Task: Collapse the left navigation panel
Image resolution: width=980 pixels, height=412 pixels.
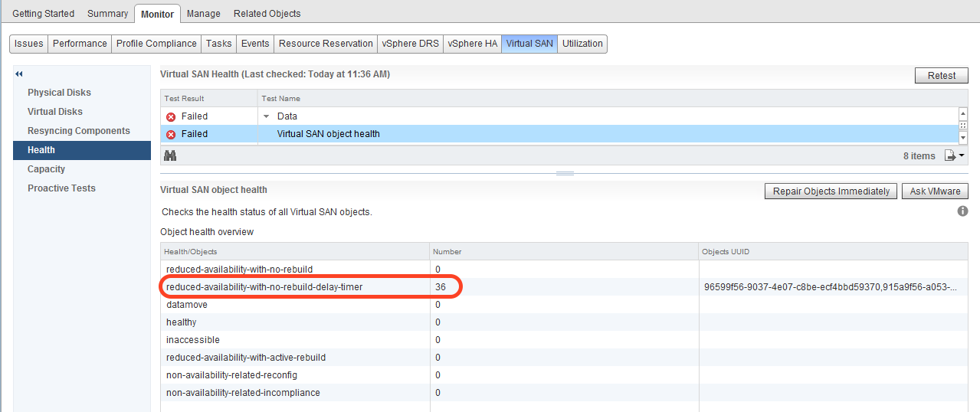Action: 18,74
